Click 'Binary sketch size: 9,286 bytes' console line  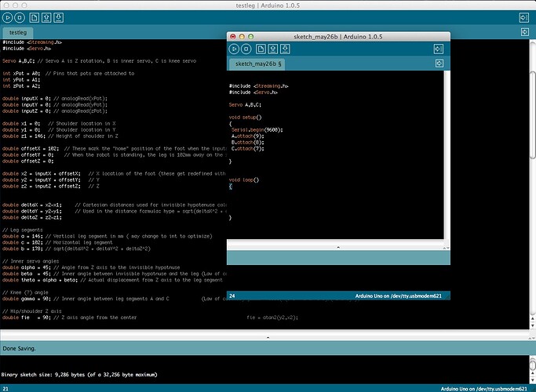(x=79, y=375)
